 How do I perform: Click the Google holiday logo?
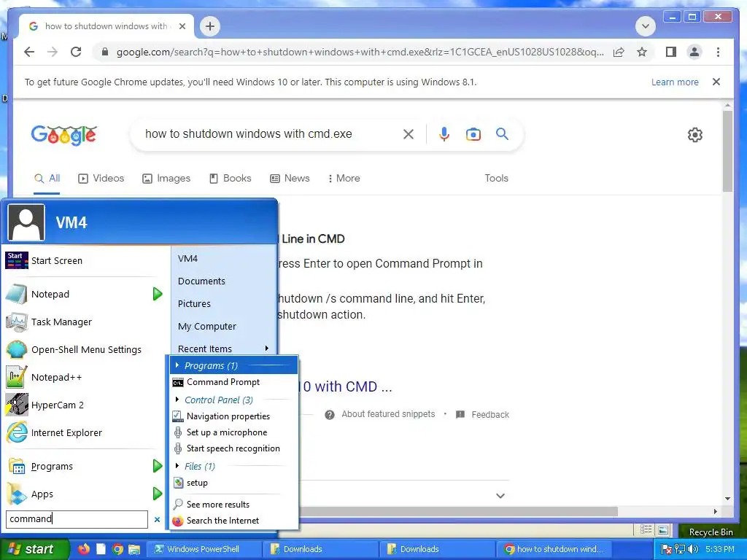[x=64, y=135]
